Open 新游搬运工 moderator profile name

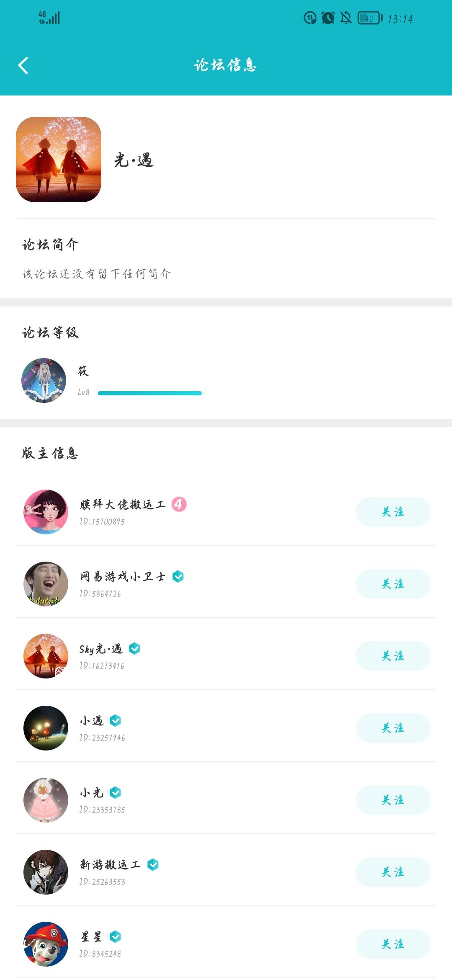tap(110, 865)
